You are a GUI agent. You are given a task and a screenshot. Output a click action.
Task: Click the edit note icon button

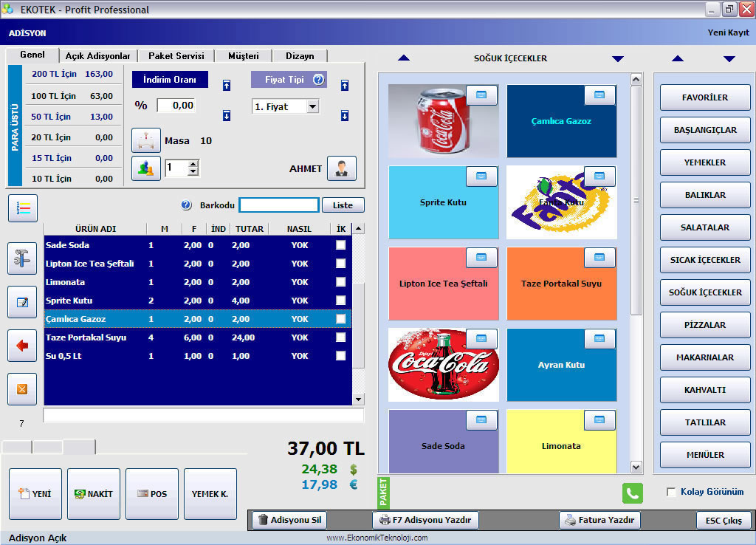point(22,302)
